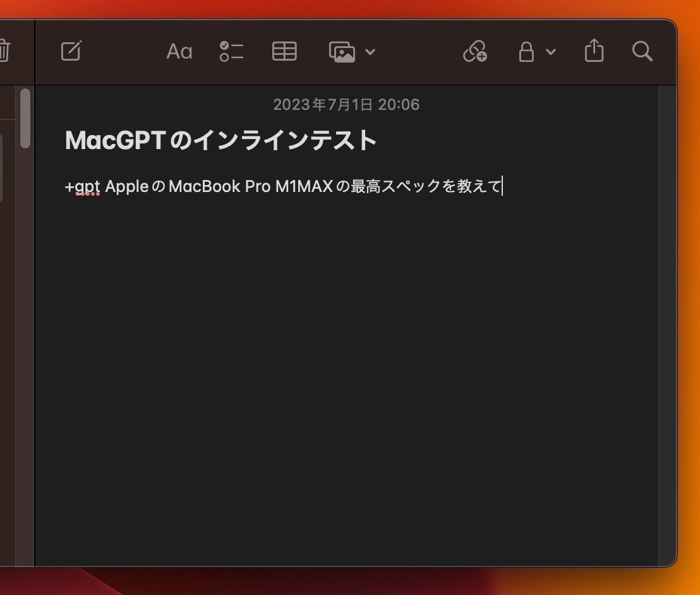Open the Aa text format menu
700x595 pixels.
tap(179, 51)
